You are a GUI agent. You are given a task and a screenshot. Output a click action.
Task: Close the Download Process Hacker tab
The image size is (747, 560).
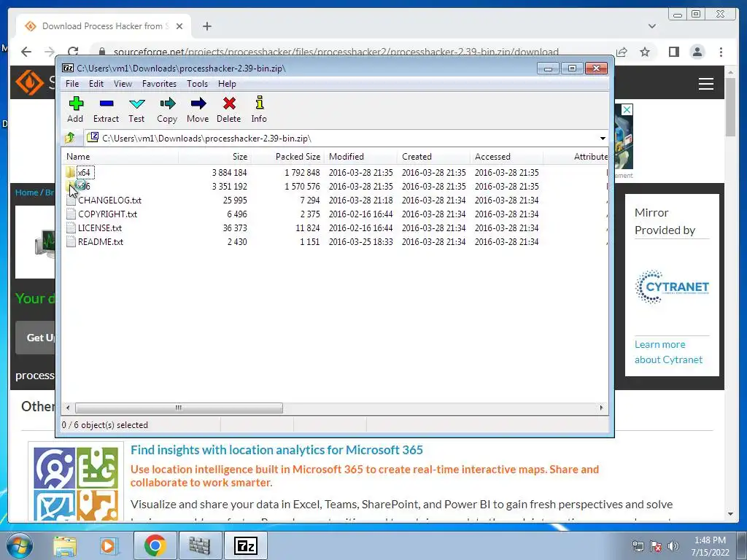179,26
